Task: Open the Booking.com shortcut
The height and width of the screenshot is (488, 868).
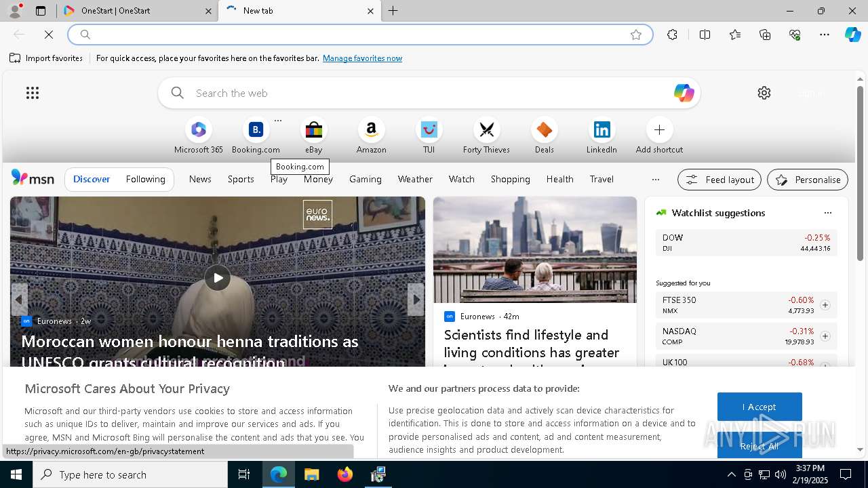Action: [256, 136]
